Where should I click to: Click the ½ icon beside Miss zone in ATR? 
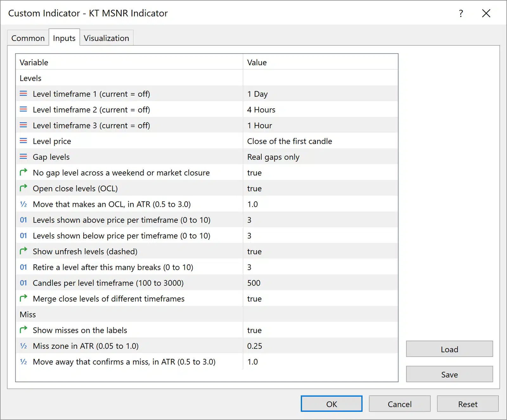23,346
